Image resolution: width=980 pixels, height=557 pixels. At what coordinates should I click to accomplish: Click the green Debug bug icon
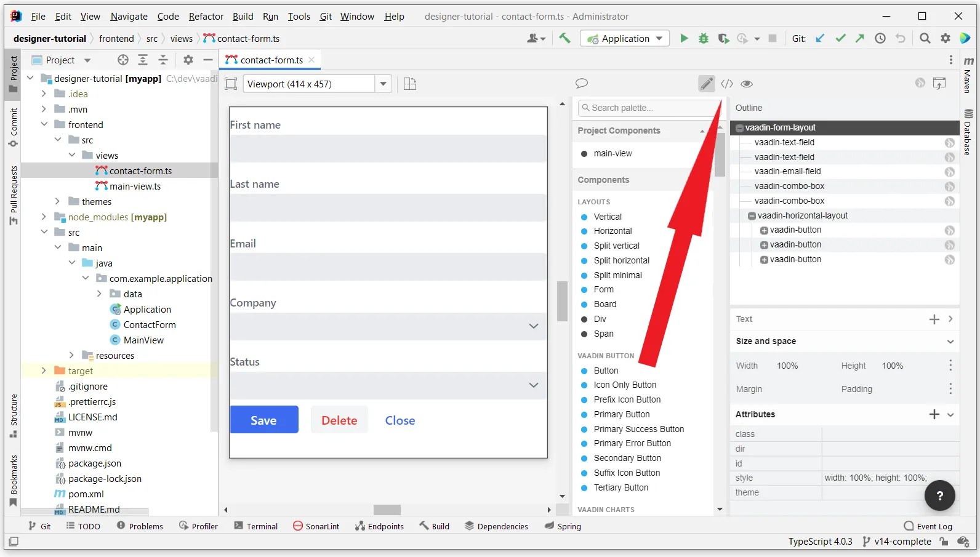[x=704, y=38]
